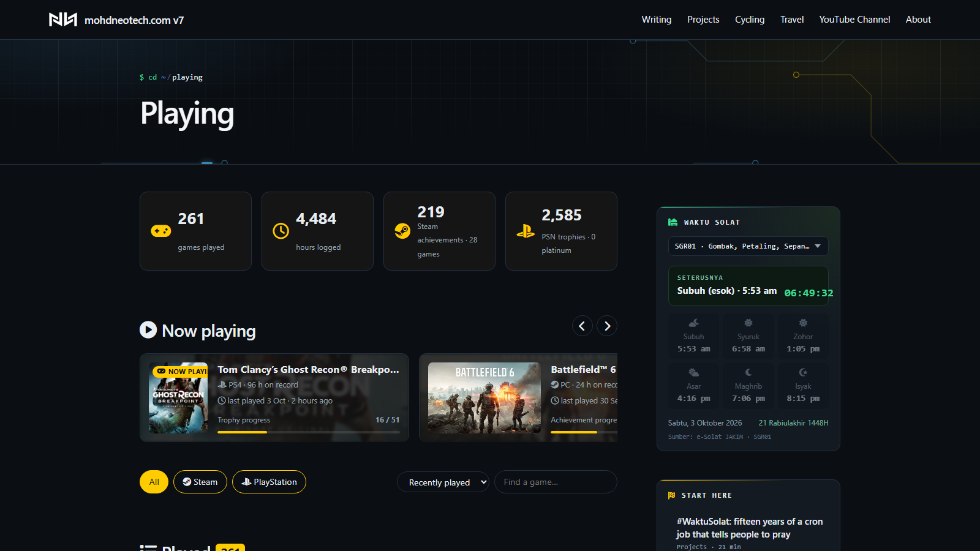Filter games by PlayStation
980x551 pixels.
tap(269, 482)
